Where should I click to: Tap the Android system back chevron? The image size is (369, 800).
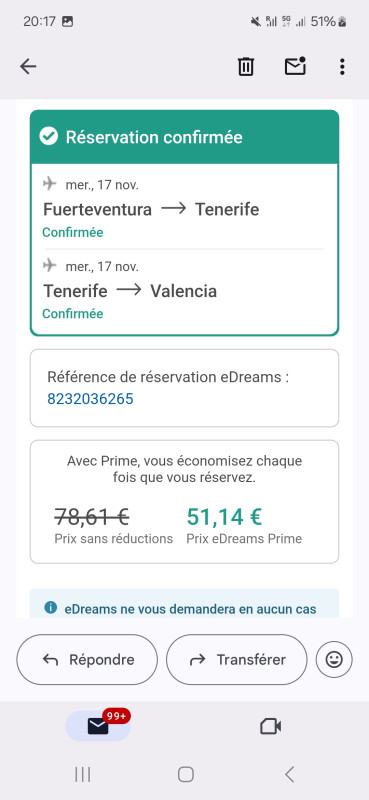289,774
